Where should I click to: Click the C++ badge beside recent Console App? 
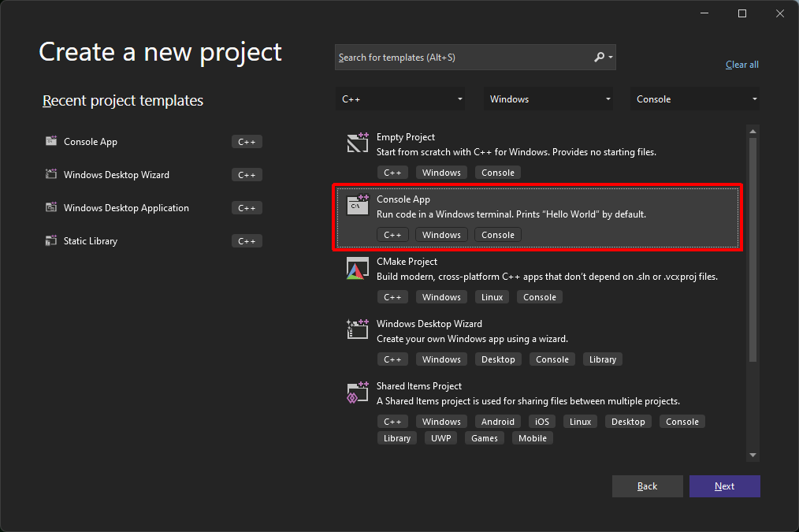tap(247, 142)
